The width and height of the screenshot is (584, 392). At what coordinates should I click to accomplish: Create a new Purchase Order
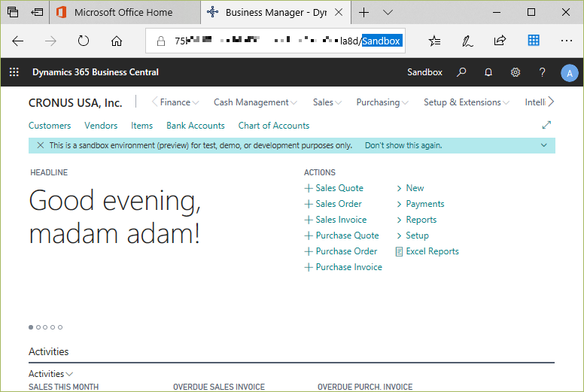tap(341, 251)
